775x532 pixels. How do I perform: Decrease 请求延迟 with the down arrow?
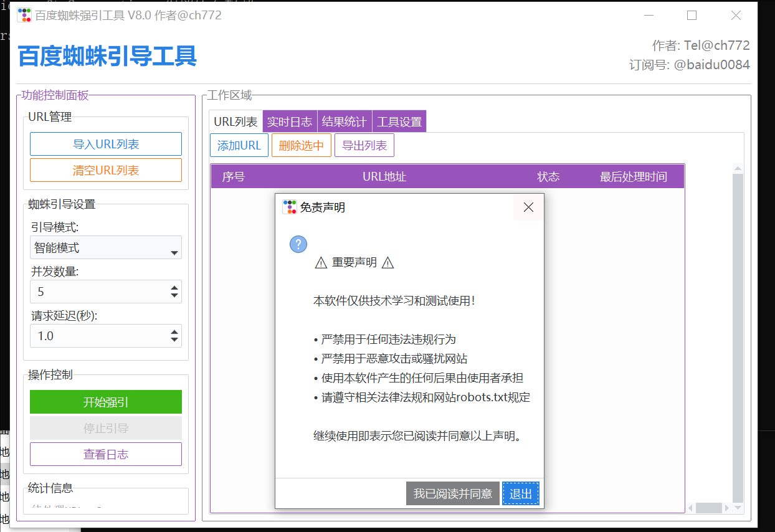pyautogui.click(x=174, y=340)
